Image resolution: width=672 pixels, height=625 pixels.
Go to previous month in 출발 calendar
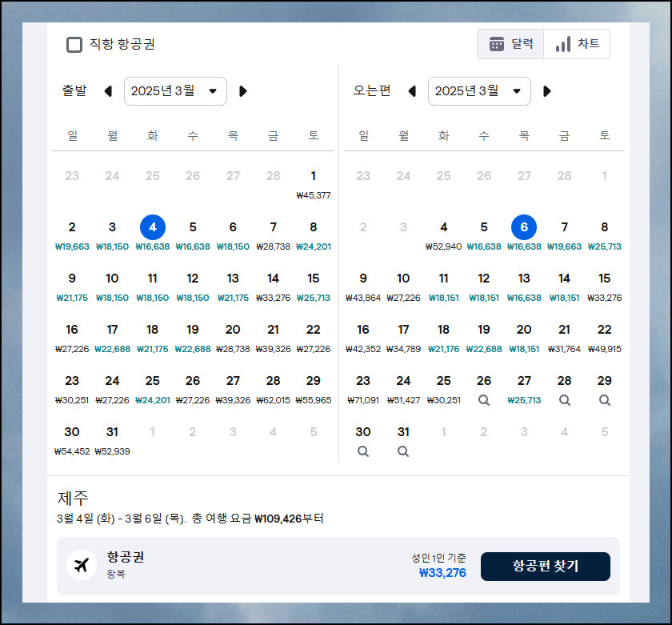tap(109, 91)
